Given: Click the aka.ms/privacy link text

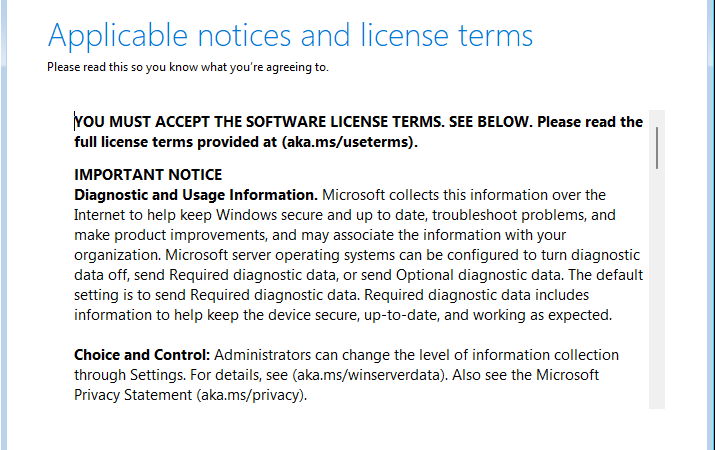Looking at the screenshot, I should 251,395.
